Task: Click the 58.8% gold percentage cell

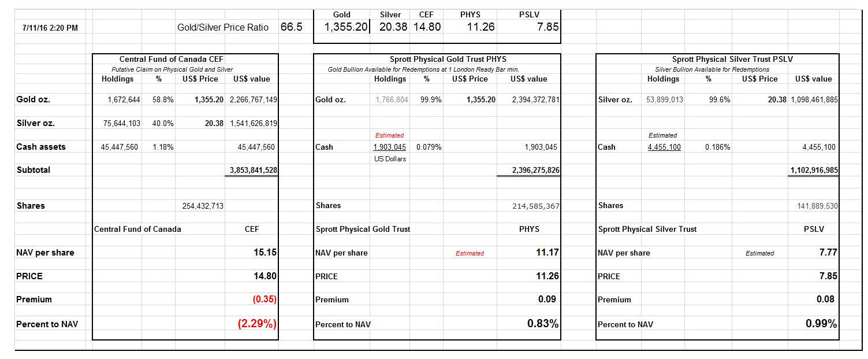Action: point(163,99)
